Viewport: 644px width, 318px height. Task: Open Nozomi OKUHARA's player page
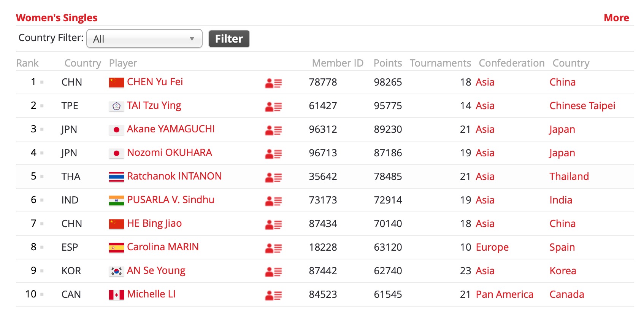click(170, 153)
